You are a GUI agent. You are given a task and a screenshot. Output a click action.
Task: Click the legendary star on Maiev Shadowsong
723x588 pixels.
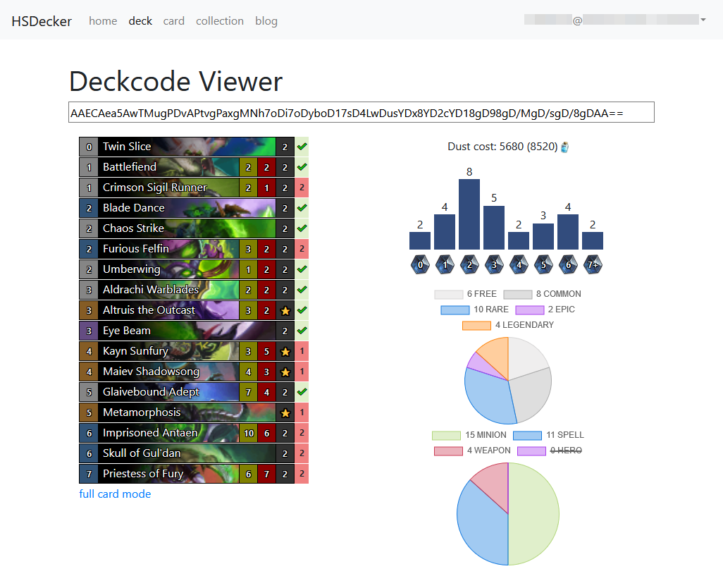(285, 372)
